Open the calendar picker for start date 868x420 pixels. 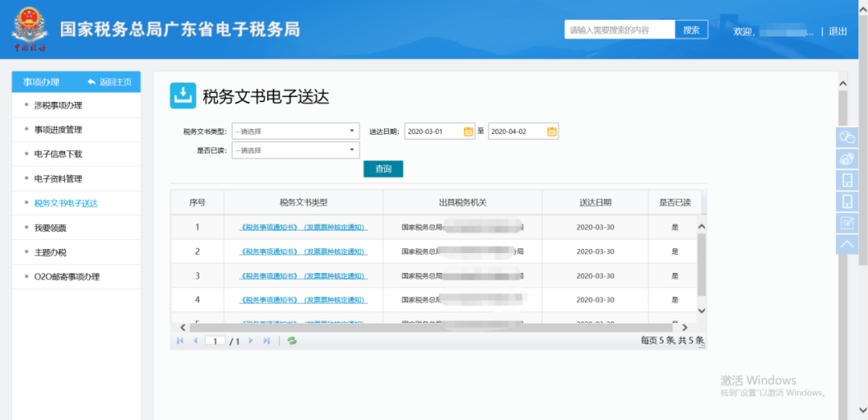(x=468, y=131)
